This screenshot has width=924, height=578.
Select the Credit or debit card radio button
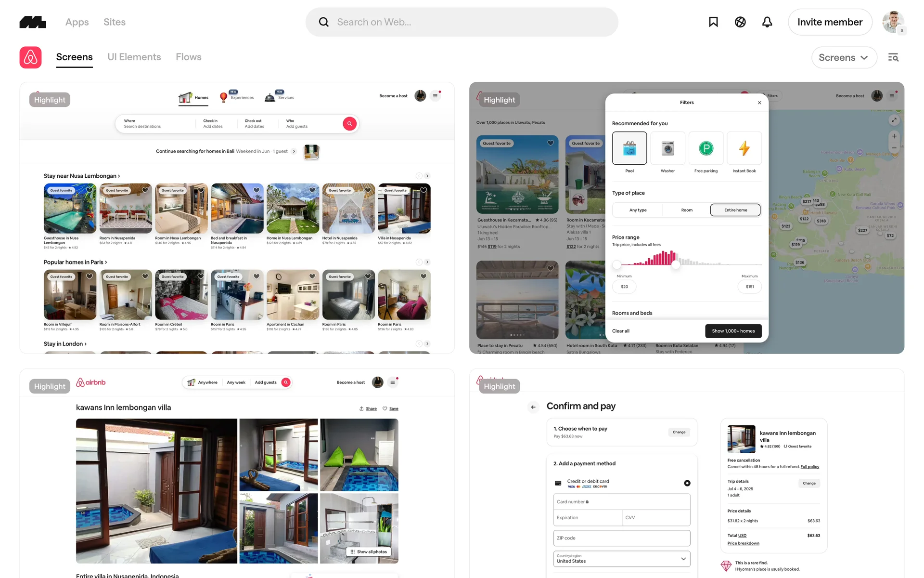(x=687, y=483)
